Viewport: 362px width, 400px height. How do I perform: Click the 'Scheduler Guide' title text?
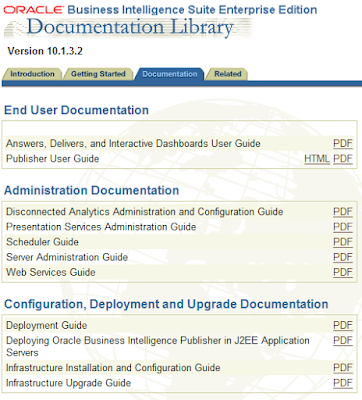[42, 242]
